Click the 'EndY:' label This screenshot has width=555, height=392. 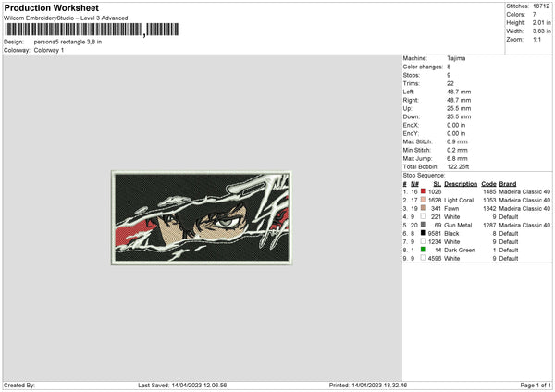coord(411,133)
